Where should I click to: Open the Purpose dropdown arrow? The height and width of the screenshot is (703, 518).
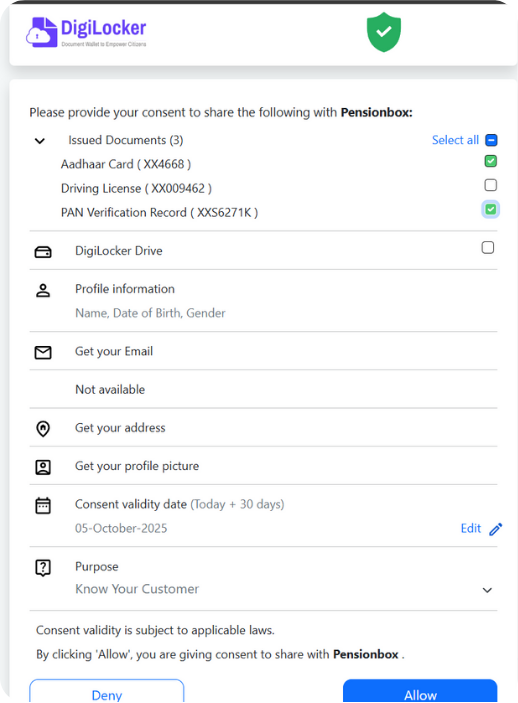(487, 590)
